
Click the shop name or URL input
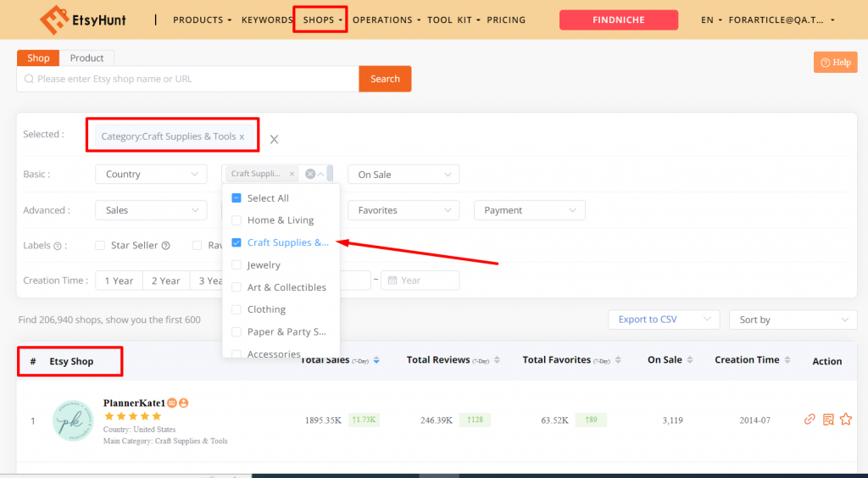tap(188, 79)
